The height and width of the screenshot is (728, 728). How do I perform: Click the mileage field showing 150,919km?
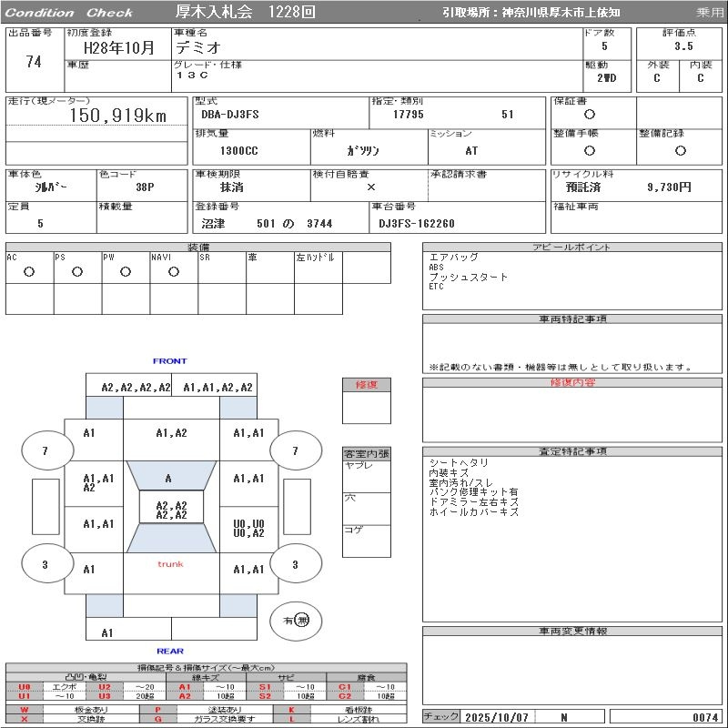coord(118,116)
